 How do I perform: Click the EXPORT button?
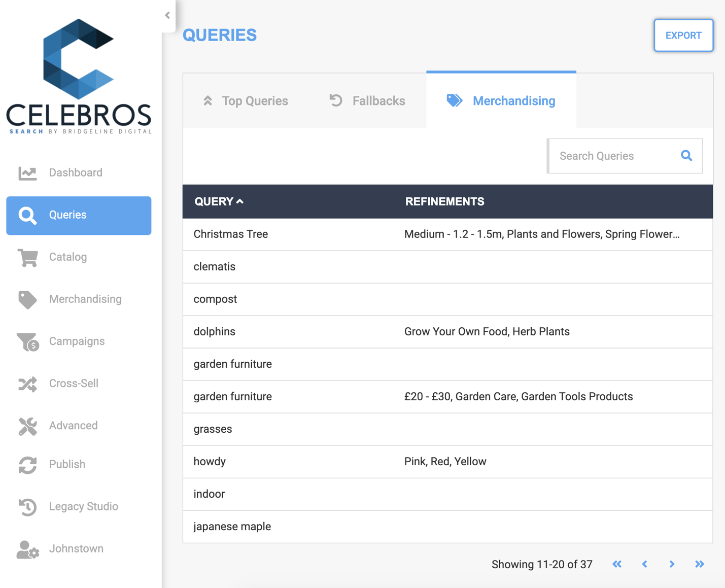point(683,36)
